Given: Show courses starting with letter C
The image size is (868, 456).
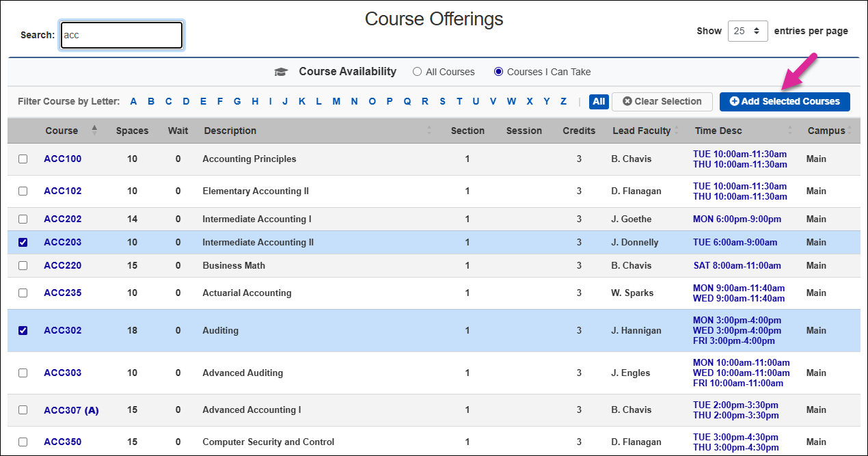Looking at the screenshot, I should click(x=168, y=101).
